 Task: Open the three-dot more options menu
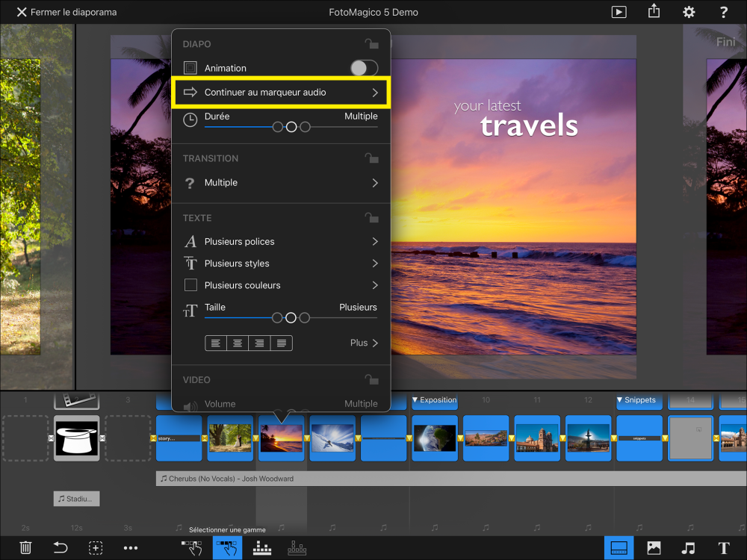click(x=131, y=547)
